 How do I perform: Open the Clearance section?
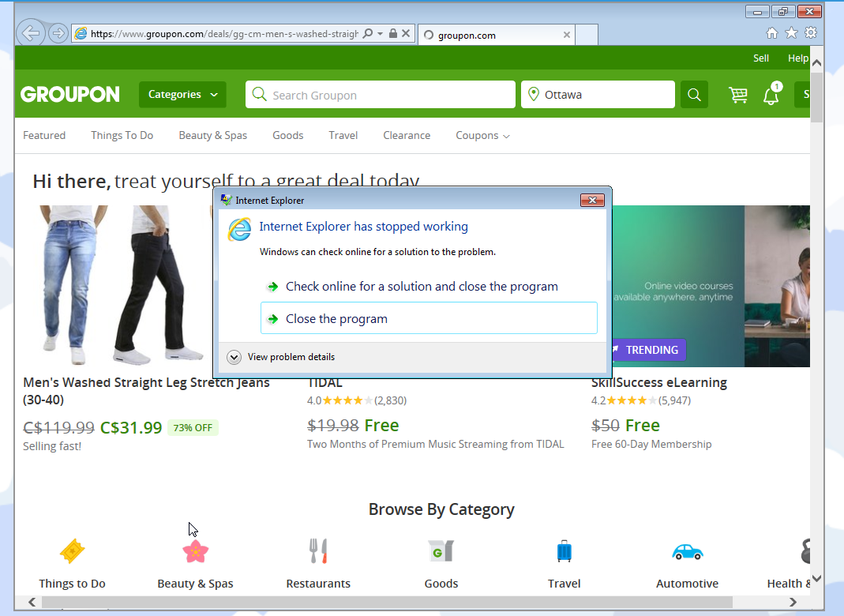(x=407, y=135)
